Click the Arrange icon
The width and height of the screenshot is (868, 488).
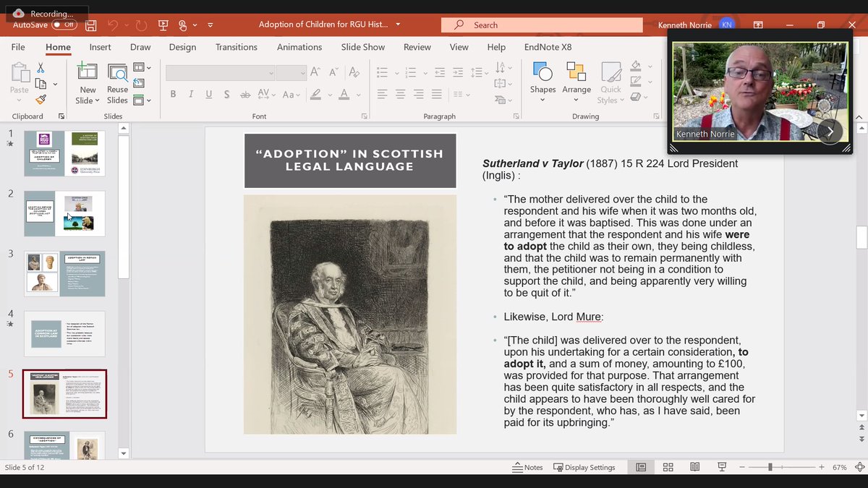[576, 81]
